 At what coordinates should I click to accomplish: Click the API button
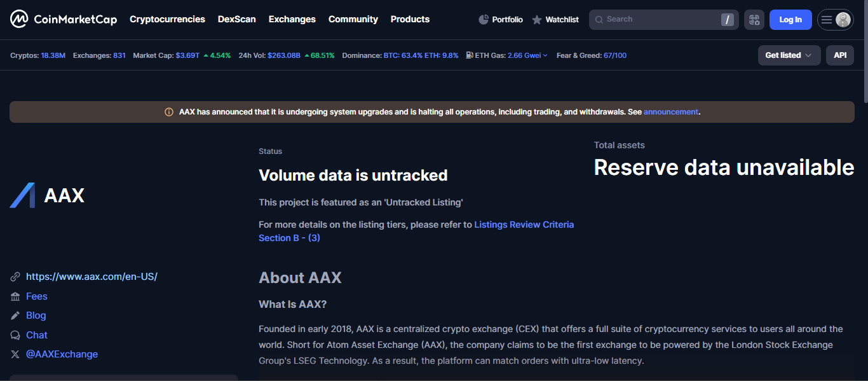[840, 55]
